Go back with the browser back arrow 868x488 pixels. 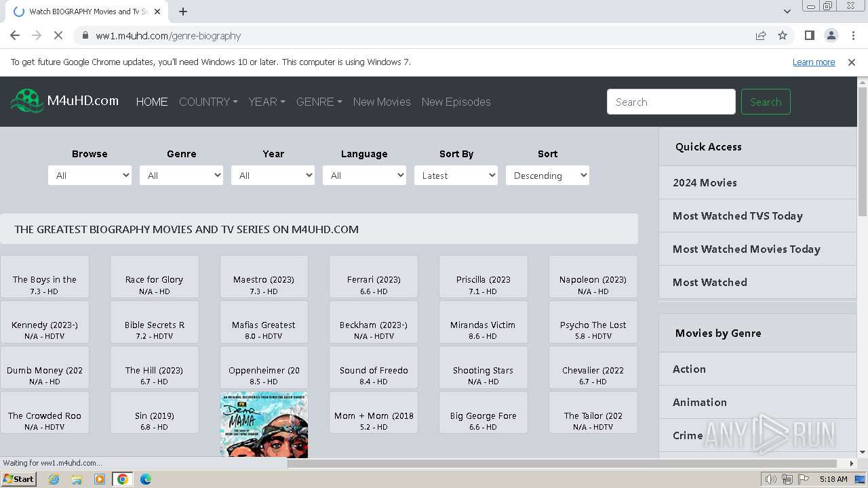[x=15, y=35]
